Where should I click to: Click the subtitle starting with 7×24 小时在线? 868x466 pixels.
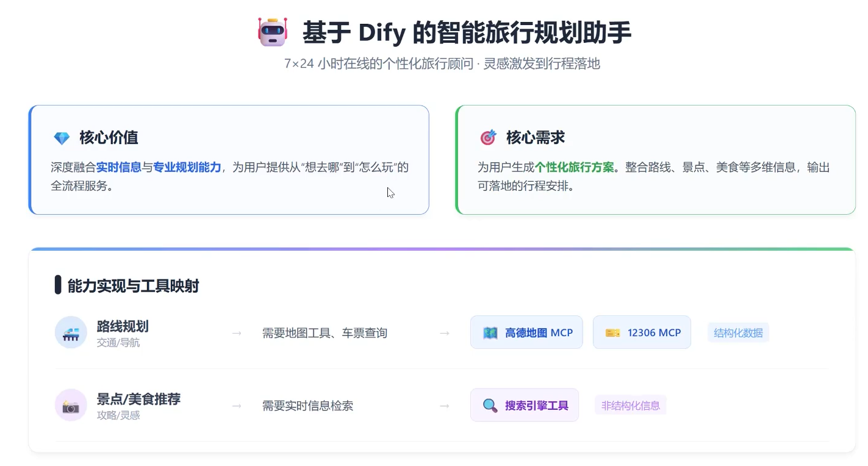[442, 63]
